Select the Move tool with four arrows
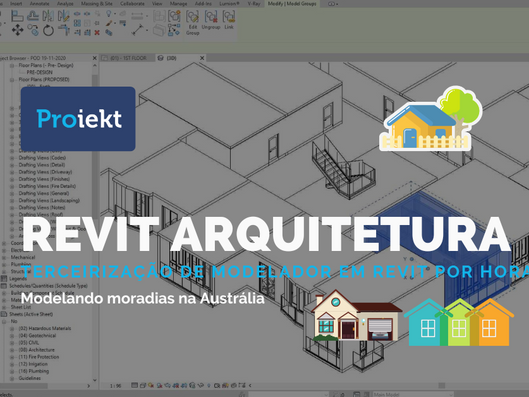This screenshot has height=397, width=529. click(17, 30)
